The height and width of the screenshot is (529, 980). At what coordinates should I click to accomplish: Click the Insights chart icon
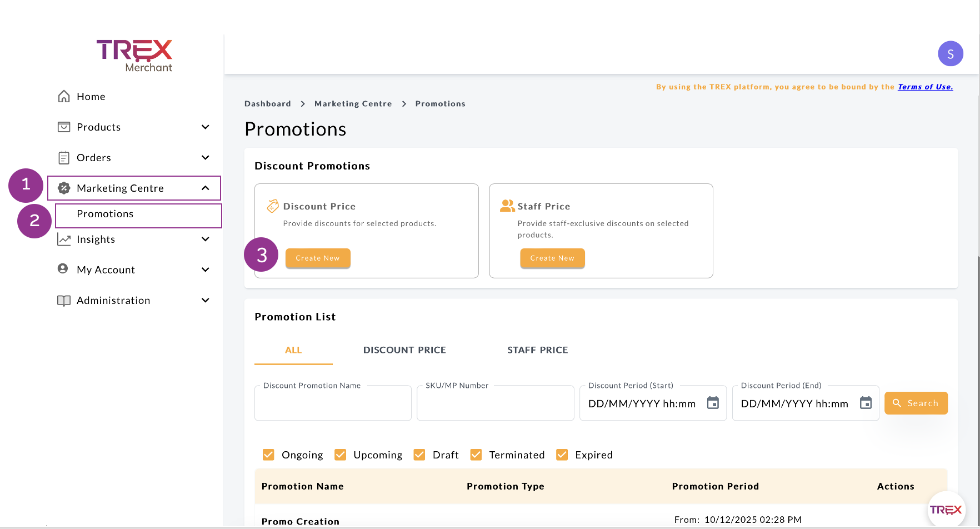click(x=64, y=239)
